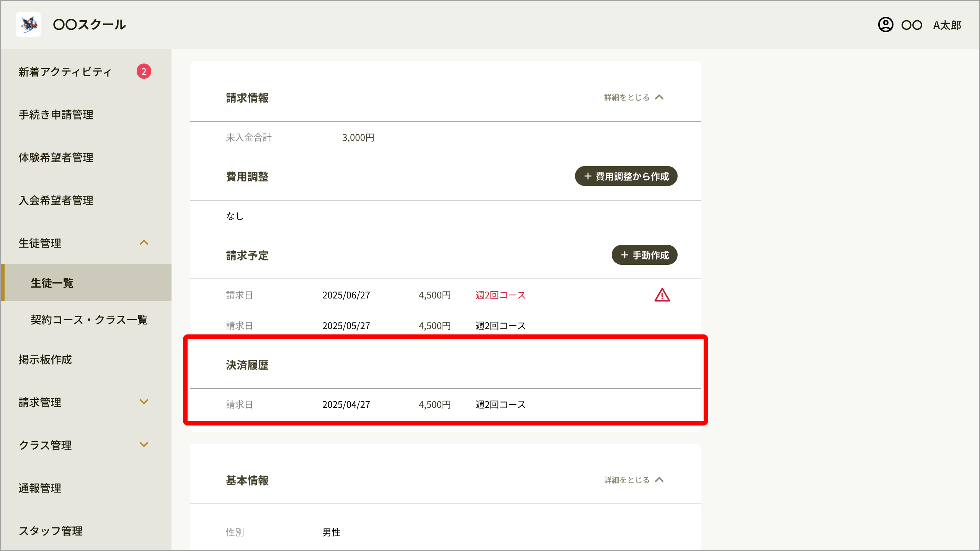Open スタッフ管理 in sidebar

pos(51,531)
